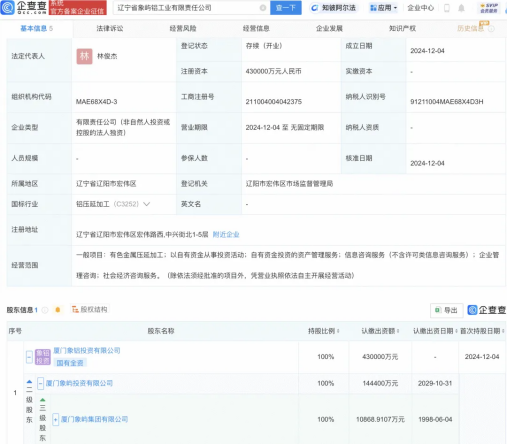
Task: Collapse the 厦门象铝投资有限公司 shareholder row
Action: 29,357
